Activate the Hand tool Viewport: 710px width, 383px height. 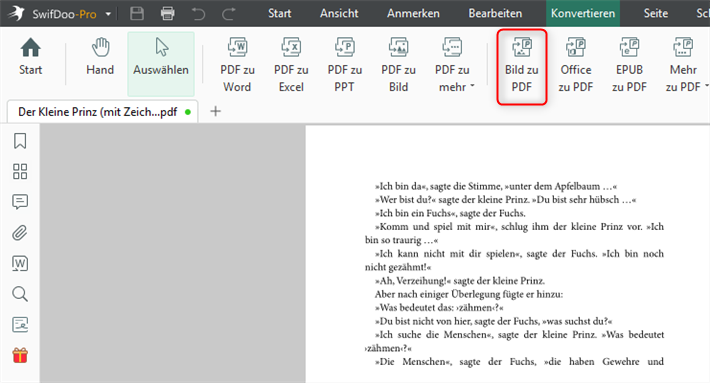coord(100,57)
